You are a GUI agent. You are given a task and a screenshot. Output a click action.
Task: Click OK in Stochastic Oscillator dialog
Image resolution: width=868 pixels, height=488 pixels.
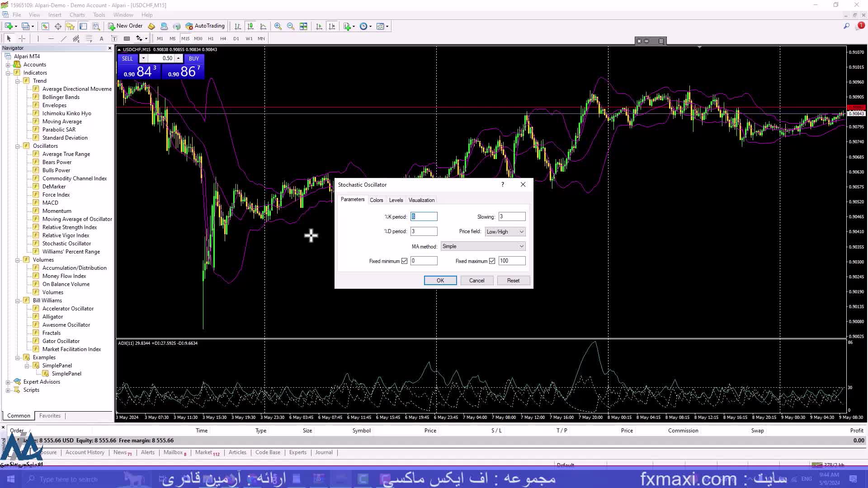440,281
